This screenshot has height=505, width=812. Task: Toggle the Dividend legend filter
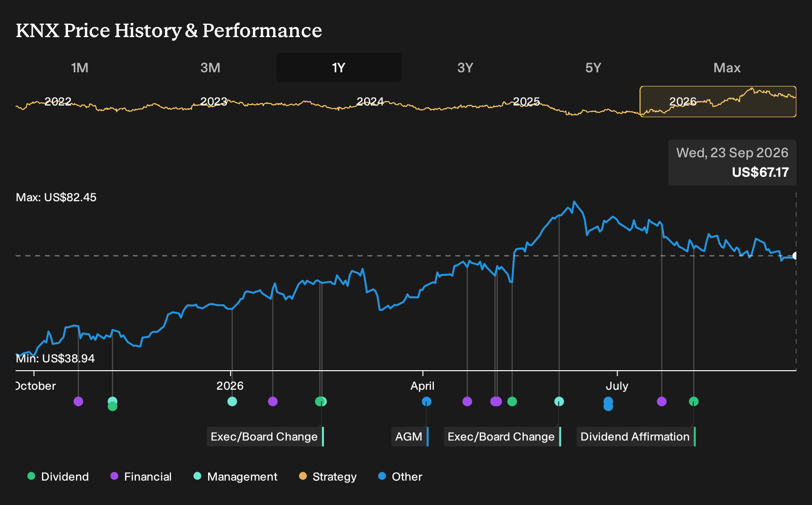coord(58,477)
